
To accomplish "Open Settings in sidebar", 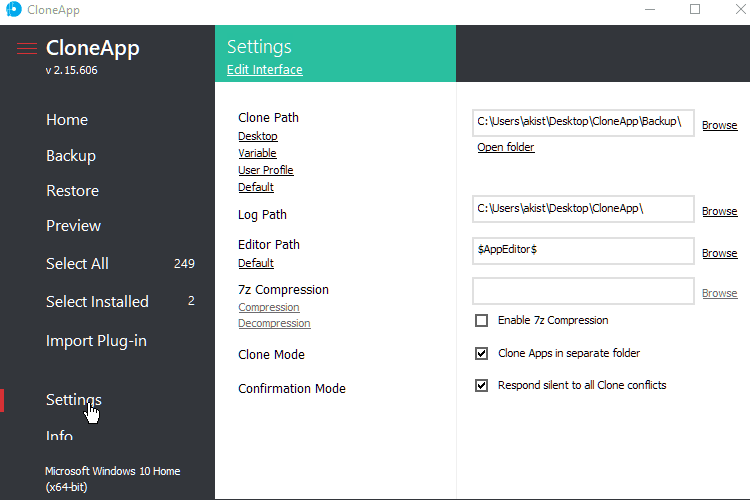I will (x=74, y=400).
